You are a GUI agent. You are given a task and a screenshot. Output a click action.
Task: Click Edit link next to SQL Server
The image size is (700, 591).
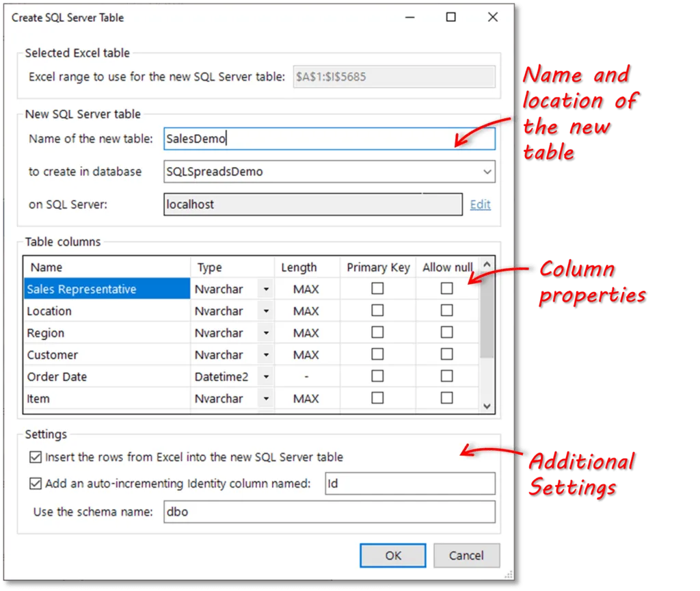[480, 205]
